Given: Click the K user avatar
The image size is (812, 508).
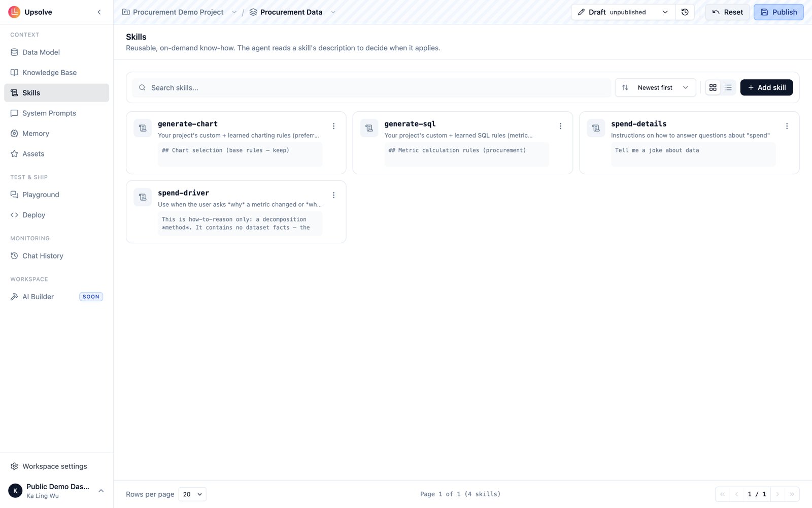Looking at the screenshot, I should point(15,491).
